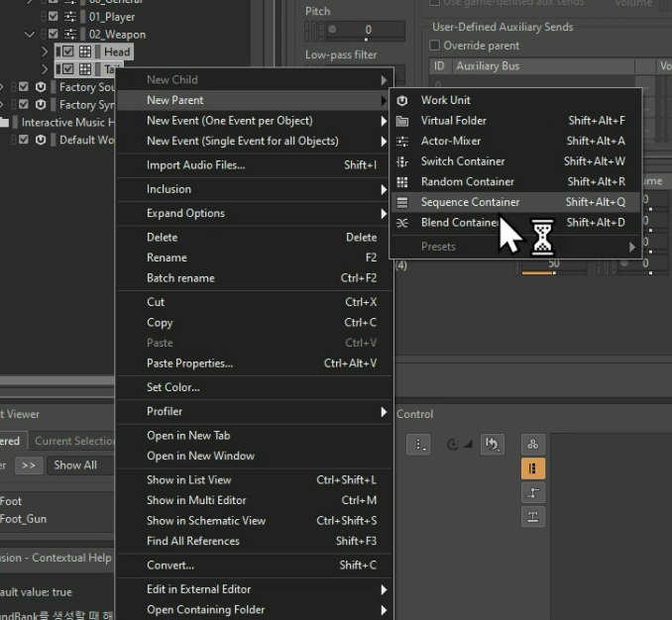Click the Tail random container icon

pyautogui.click(x=85, y=69)
